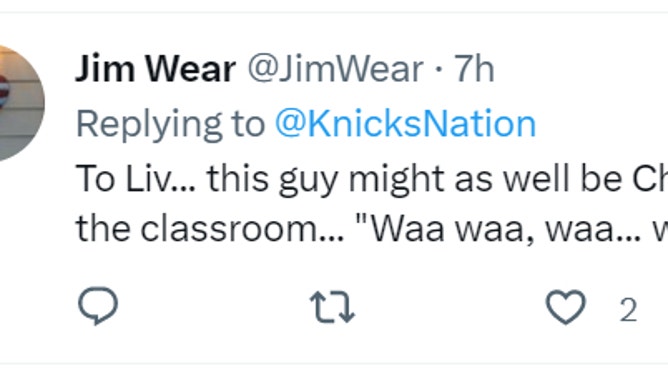This screenshot has height=376, width=668.
Task: Open tweet by clicking 'To Liv...' text
Action: coord(135,179)
